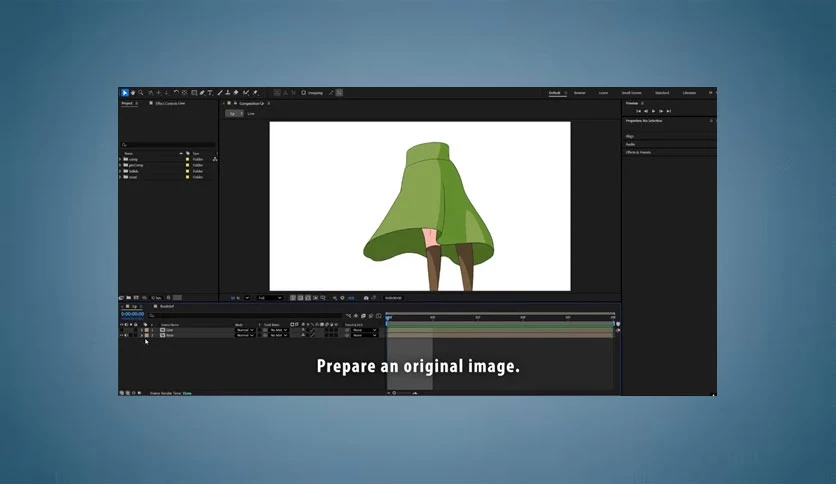Expand the Base layer properties

pyautogui.click(x=142, y=336)
